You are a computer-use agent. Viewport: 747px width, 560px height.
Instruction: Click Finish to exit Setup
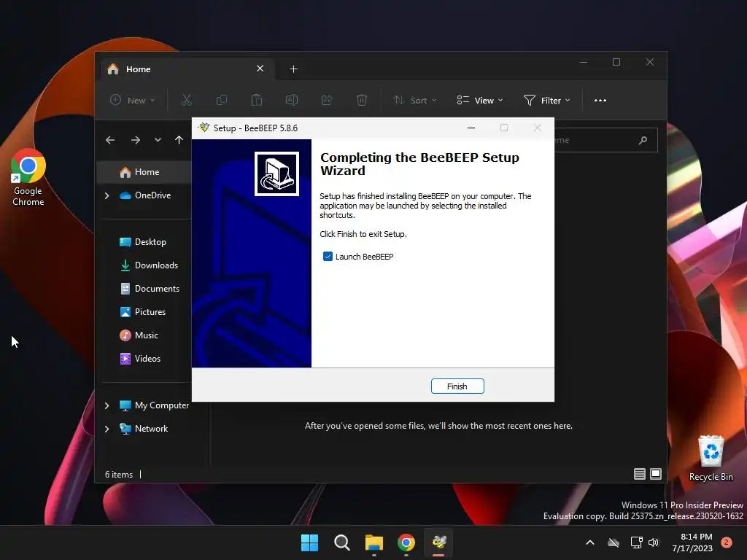click(457, 386)
